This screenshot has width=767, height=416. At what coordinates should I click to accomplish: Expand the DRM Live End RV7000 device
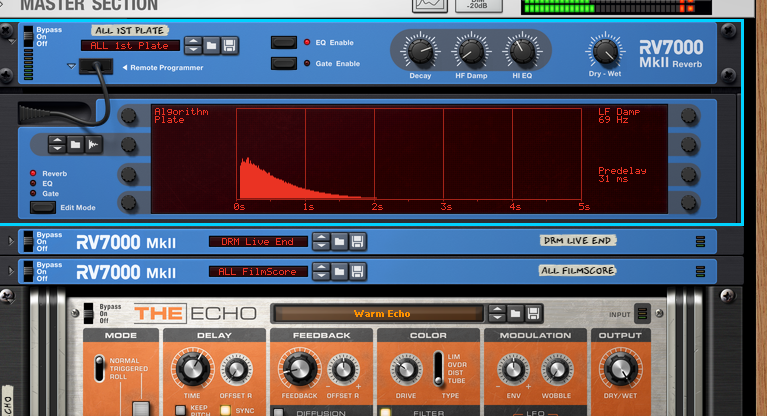[11, 241]
